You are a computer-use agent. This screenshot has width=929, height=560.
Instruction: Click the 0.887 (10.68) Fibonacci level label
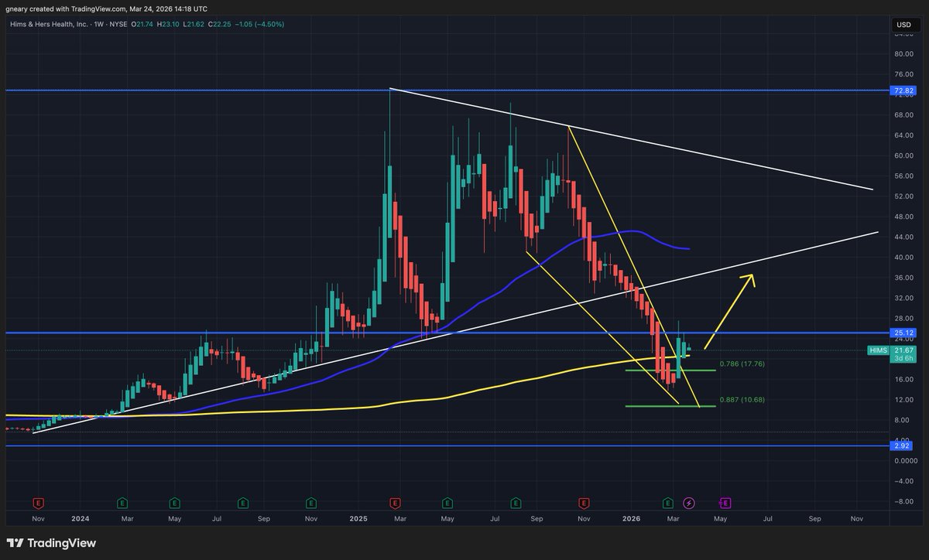point(742,400)
